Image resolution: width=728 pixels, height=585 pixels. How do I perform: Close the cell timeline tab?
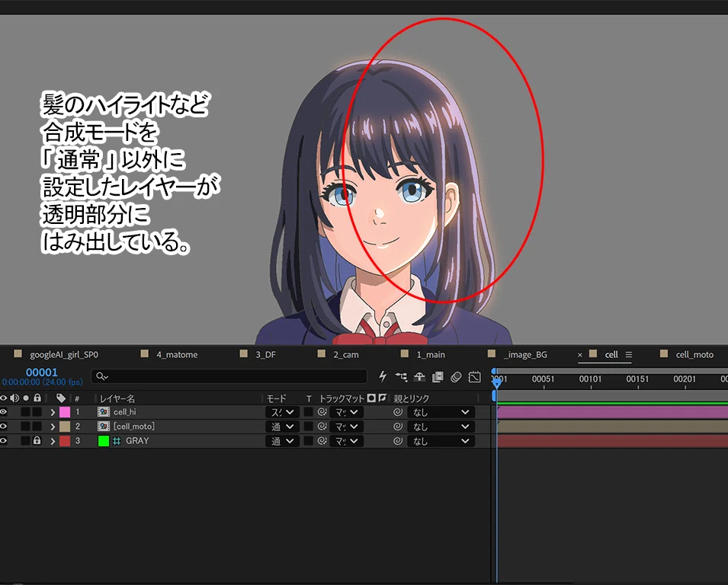click(x=580, y=355)
